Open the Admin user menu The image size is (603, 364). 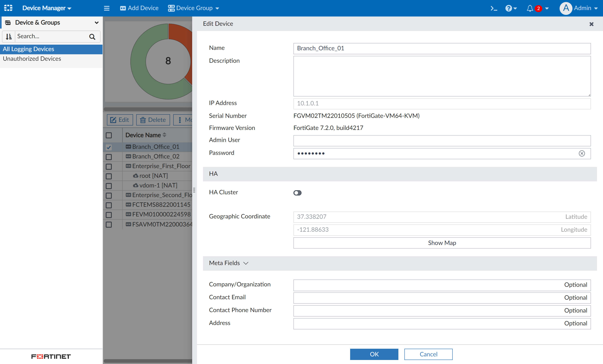coord(579,8)
